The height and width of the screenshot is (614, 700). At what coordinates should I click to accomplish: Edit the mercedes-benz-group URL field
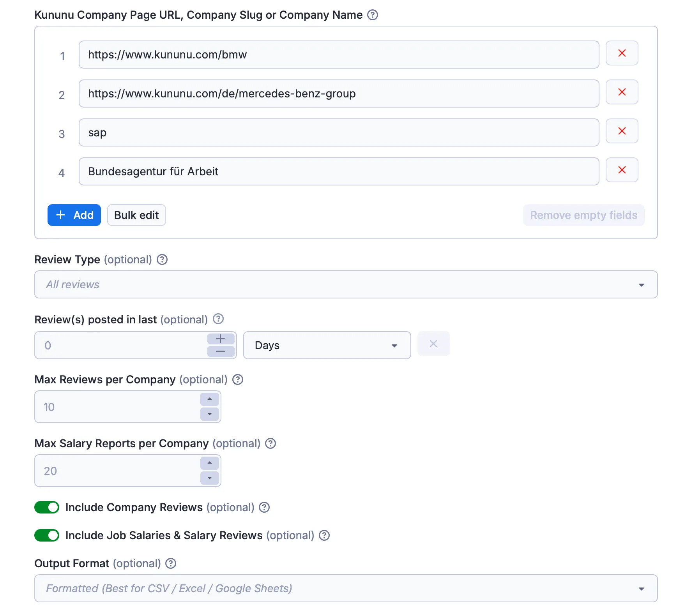(x=339, y=94)
